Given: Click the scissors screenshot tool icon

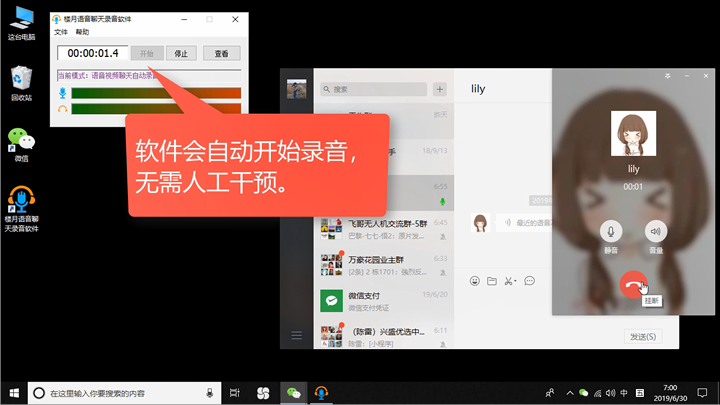Looking at the screenshot, I should 509,281.
